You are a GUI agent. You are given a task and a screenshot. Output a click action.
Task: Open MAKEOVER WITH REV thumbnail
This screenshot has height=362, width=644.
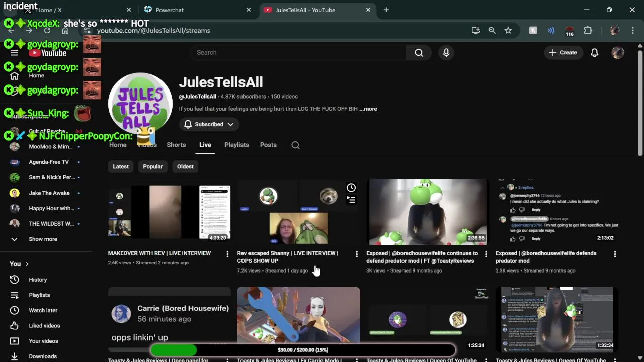tap(170, 211)
